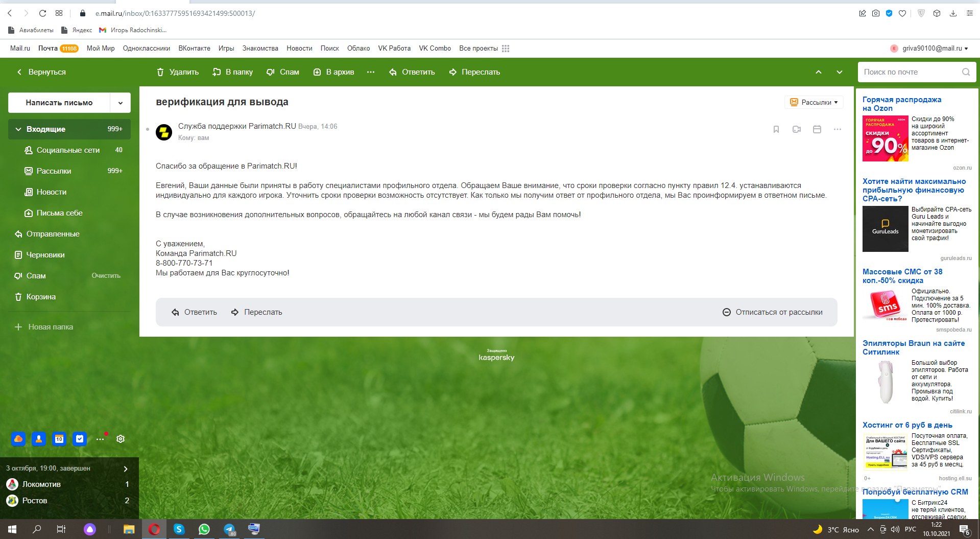Toggle unread dot beside sender avatar

[148, 129]
